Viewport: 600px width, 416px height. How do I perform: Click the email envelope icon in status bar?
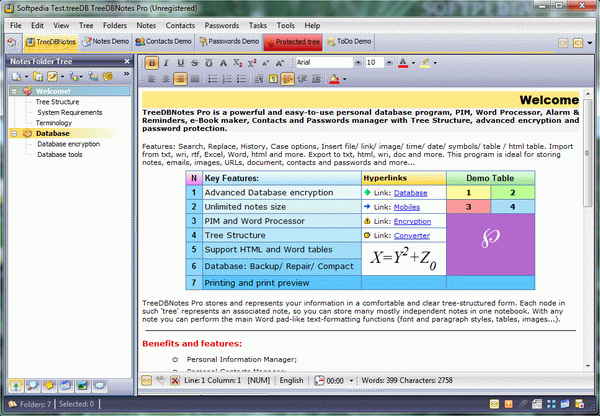[x=145, y=380]
